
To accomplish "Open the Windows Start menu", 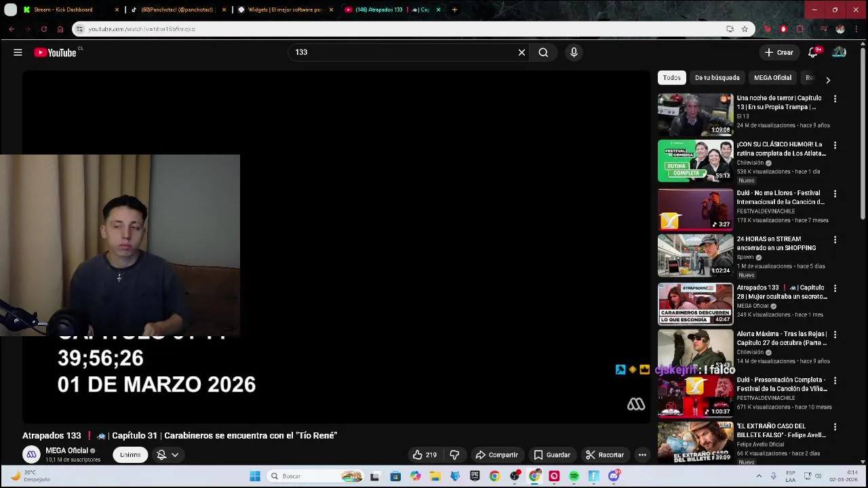I will click(x=255, y=476).
